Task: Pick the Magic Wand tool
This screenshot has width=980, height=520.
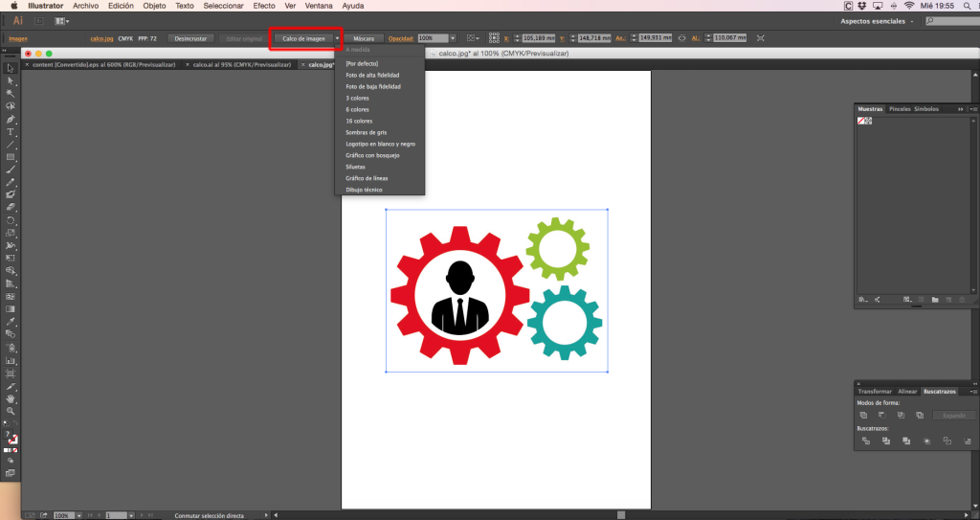Action: click(x=11, y=93)
